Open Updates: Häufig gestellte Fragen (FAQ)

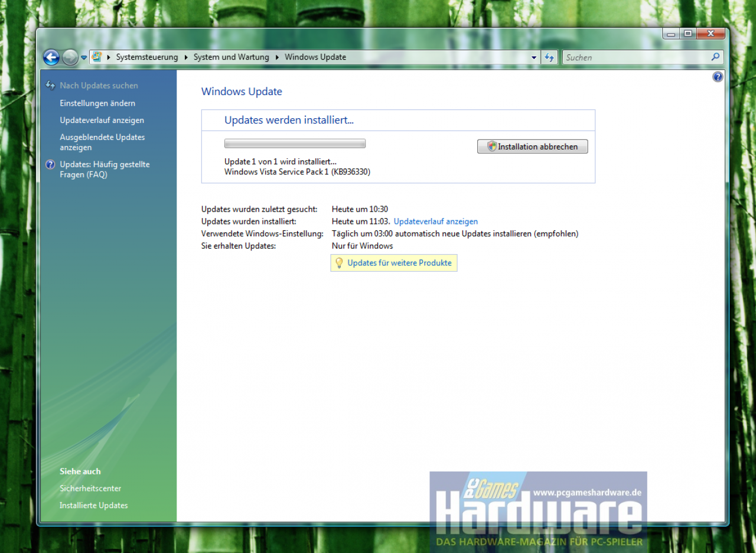105,170
